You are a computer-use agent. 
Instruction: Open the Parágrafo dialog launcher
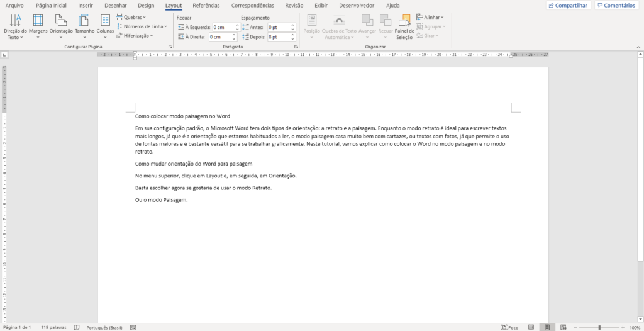coord(296,47)
